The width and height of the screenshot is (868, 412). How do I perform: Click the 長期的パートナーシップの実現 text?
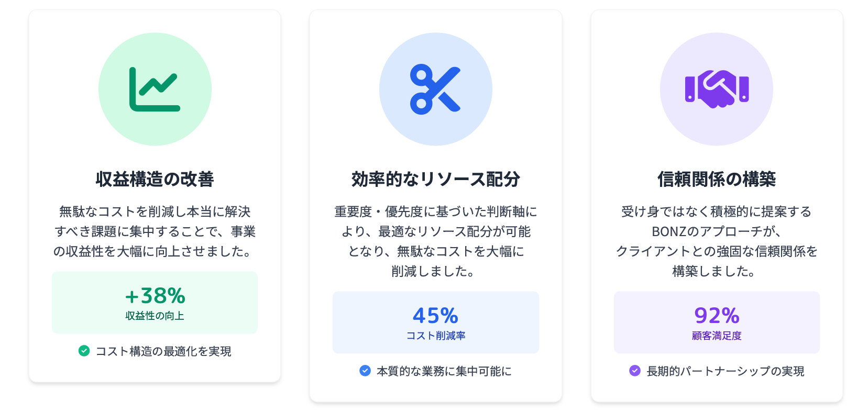click(x=725, y=371)
